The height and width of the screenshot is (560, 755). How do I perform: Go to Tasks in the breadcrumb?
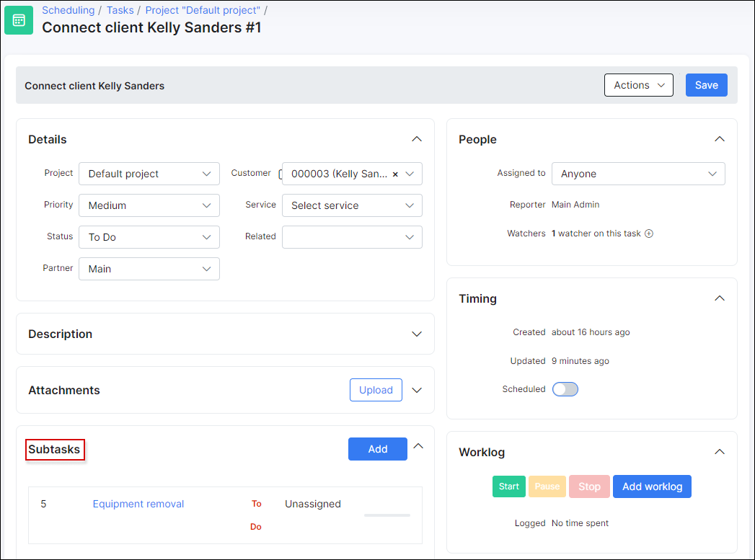click(x=120, y=10)
